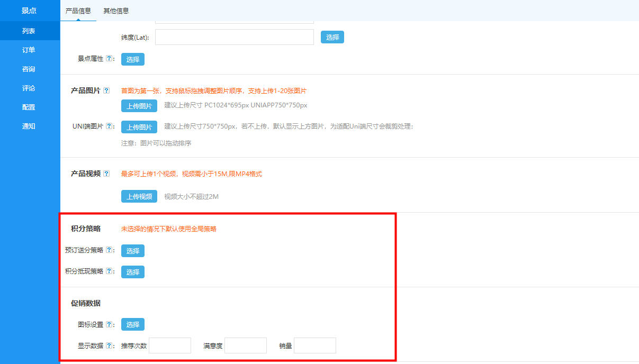The height and width of the screenshot is (364, 639).
Task: Click help icon beside 产品图片 heading
Action: [106, 90]
